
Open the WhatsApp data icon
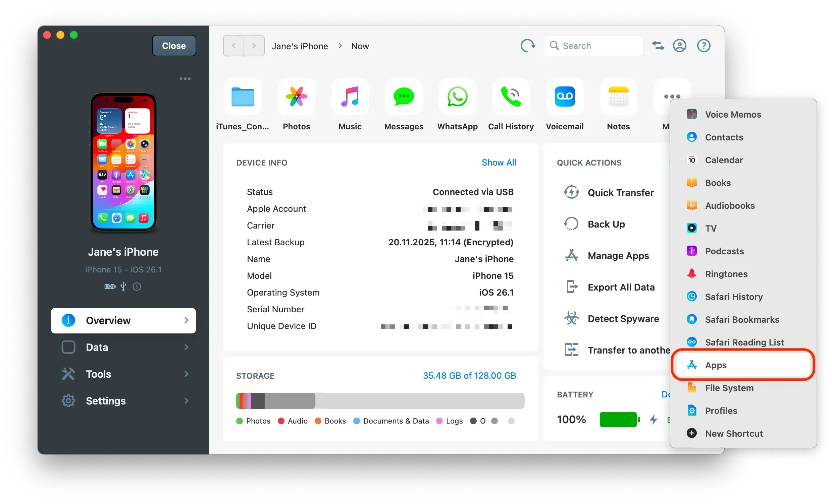457,97
